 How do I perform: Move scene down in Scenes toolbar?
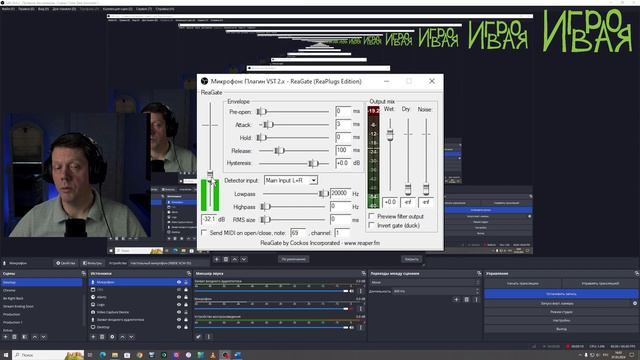pos(44,337)
